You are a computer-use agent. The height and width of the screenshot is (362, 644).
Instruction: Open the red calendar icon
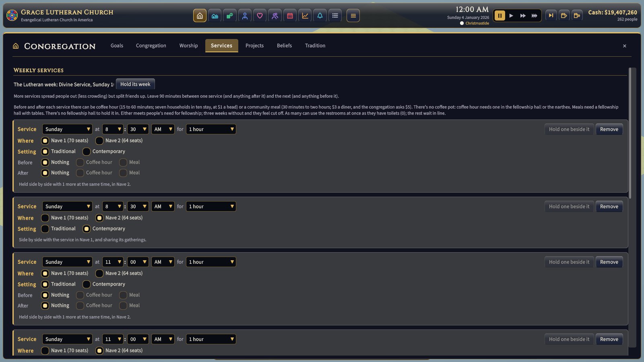(290, 16)
